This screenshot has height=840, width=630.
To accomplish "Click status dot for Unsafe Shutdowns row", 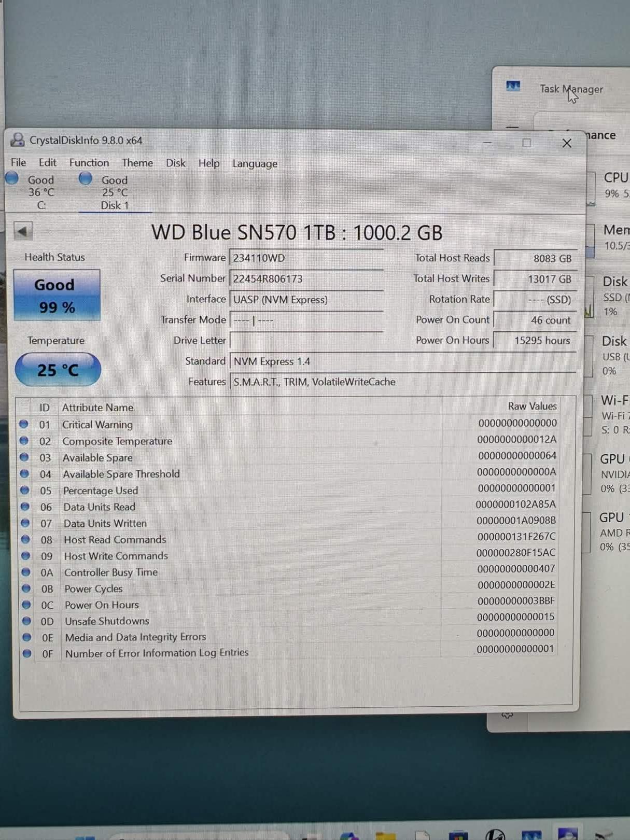I will click(x=26, y=621).
